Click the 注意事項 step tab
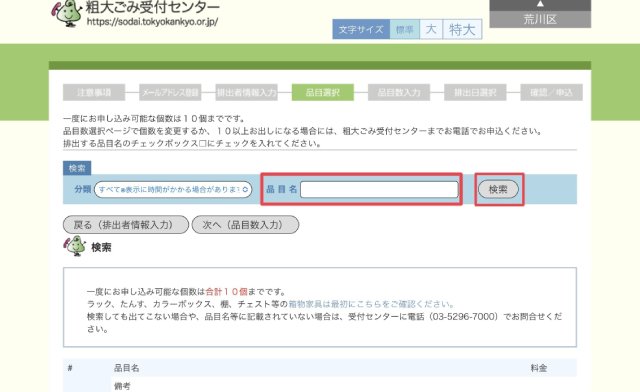The height and width of the screenshot is (392, 640). (94, 92)
